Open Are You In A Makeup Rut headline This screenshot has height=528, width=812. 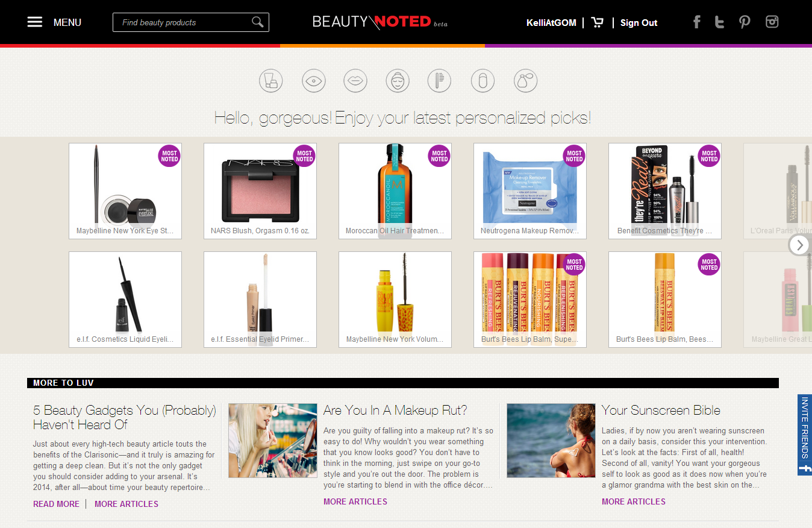(395, 410)
